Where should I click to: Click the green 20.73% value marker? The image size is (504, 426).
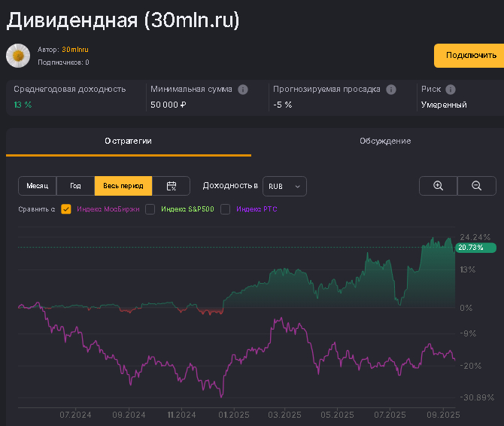coord(471,248)
